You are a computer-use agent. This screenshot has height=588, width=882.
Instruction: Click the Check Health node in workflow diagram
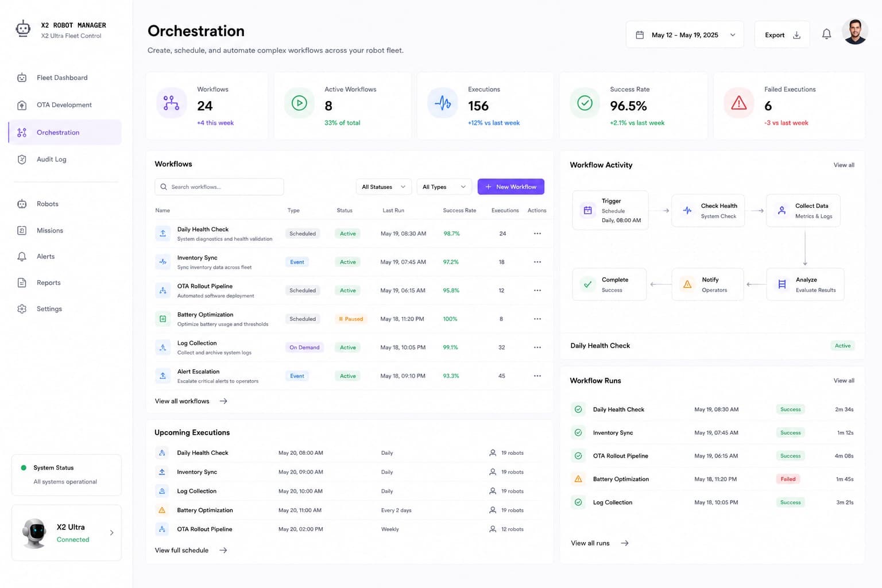click(708, 211)
